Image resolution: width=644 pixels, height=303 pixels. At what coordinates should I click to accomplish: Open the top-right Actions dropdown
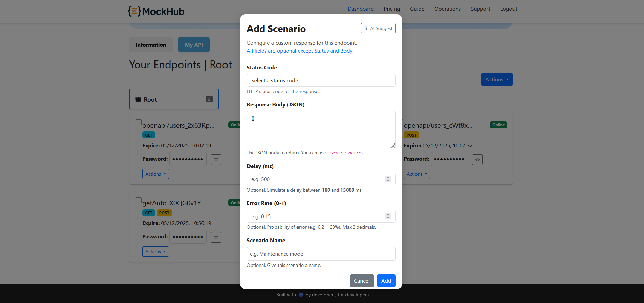[497, 79]
